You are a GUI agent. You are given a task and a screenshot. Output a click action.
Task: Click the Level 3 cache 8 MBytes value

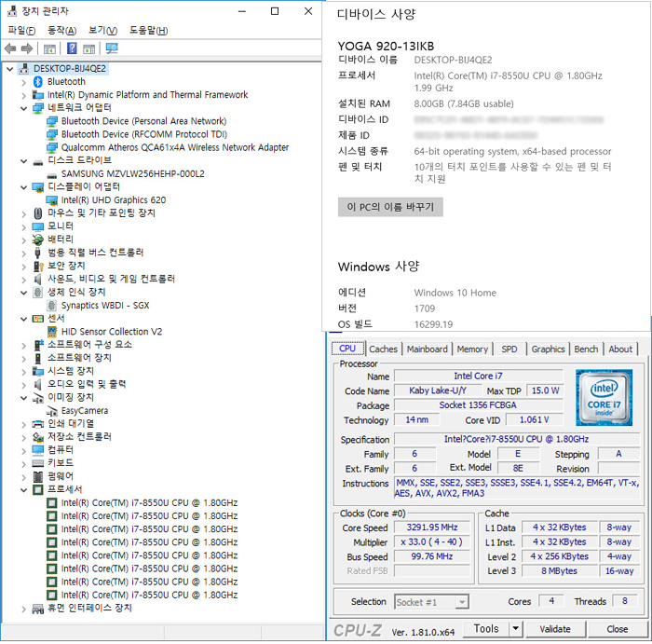[x=559, y=571]
